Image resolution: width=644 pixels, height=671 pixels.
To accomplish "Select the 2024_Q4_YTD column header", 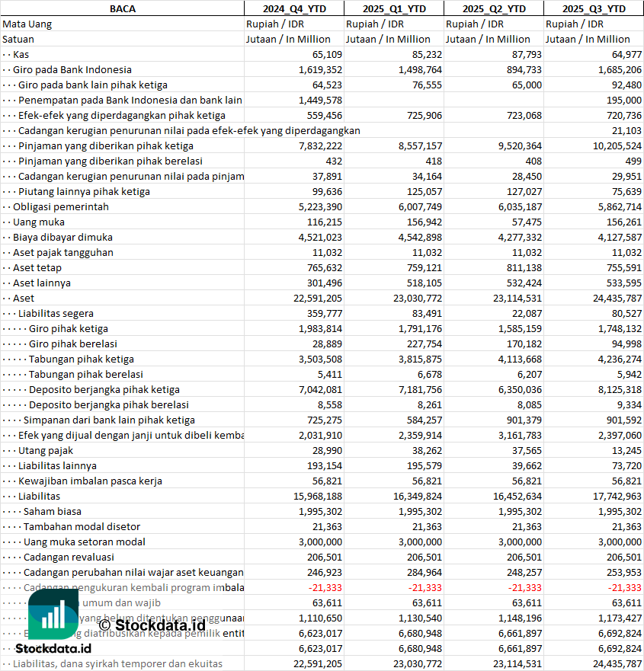I will pyautogui.click(x=294, y=8).
